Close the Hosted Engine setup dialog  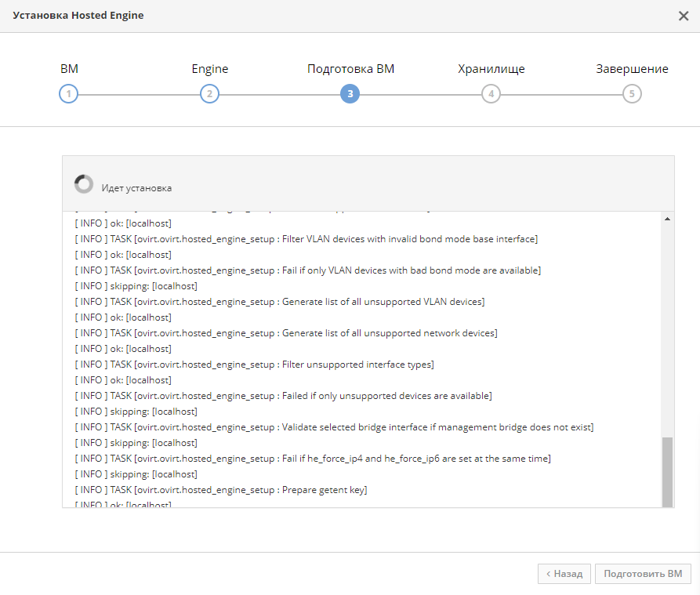(683, 16)
